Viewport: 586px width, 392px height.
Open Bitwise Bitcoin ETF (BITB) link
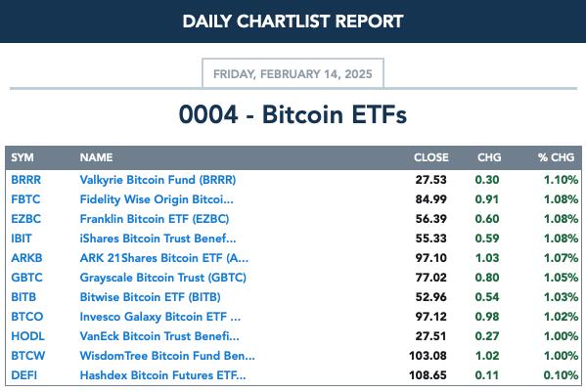coord(151,297)
